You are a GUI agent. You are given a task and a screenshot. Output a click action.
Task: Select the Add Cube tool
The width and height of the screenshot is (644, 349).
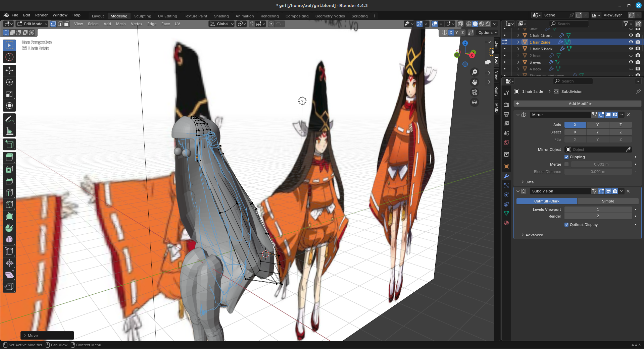pos(9,144)
